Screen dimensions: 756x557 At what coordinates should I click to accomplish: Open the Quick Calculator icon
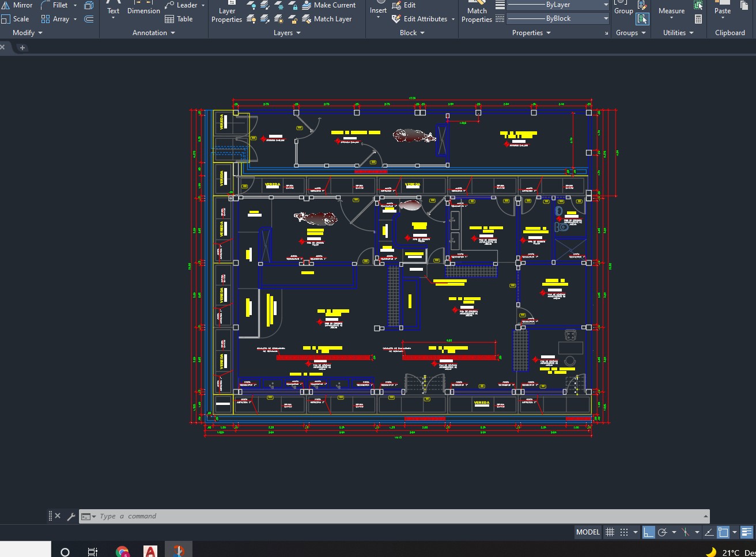[x=698, y=19]
